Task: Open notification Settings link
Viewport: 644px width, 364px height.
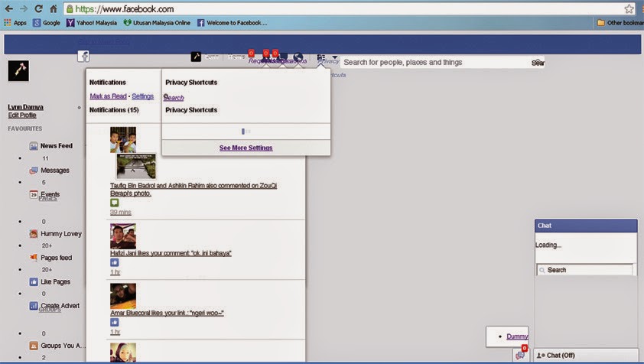Action: tap(142, 96)
